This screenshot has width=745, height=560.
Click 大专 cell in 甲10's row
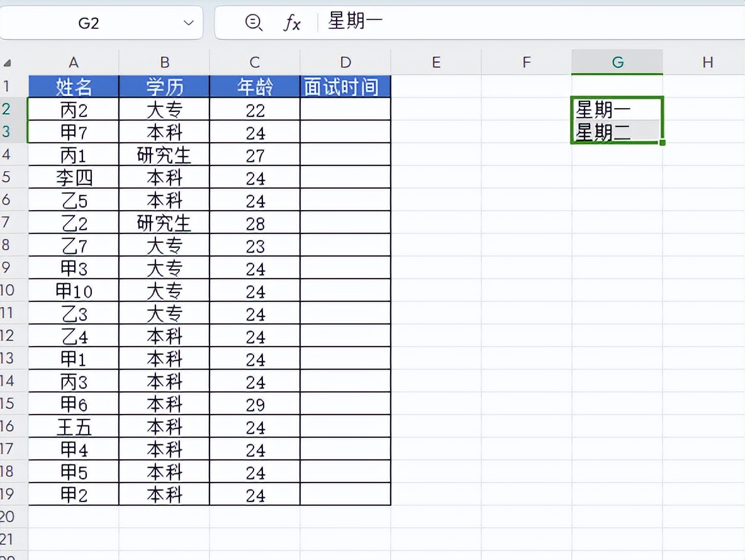coord(164,290)
